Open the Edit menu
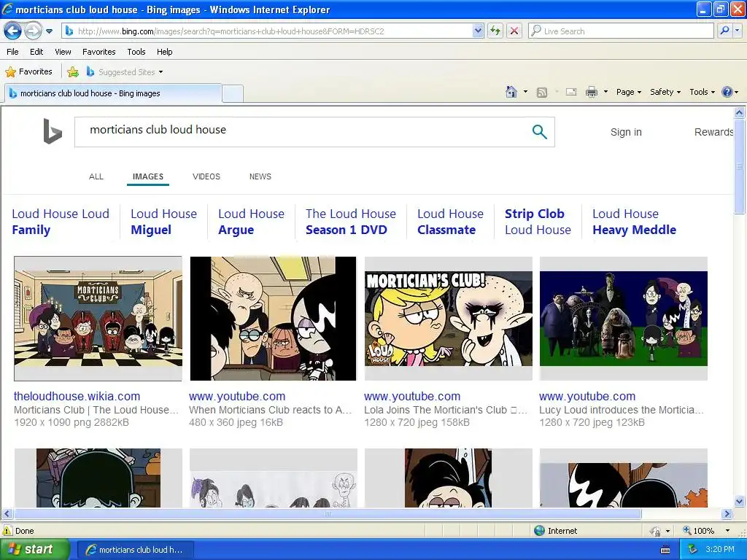 click(x=36, y=52)
